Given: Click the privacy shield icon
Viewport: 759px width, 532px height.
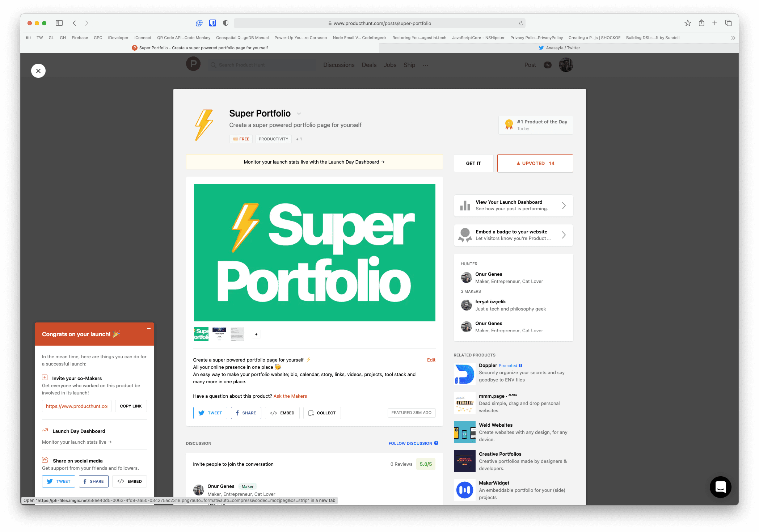Looking at the screenshot, I should pos(225,23).
